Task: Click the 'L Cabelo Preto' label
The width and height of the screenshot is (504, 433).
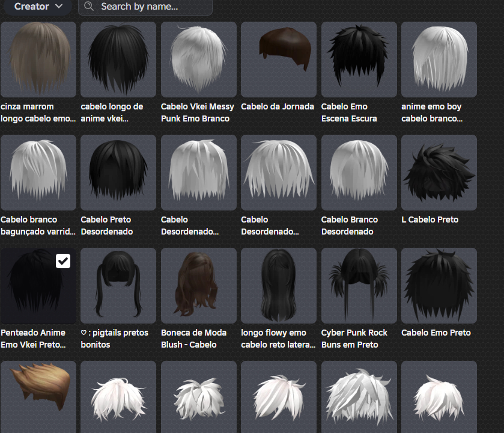Action: click(x=430, y=220)
